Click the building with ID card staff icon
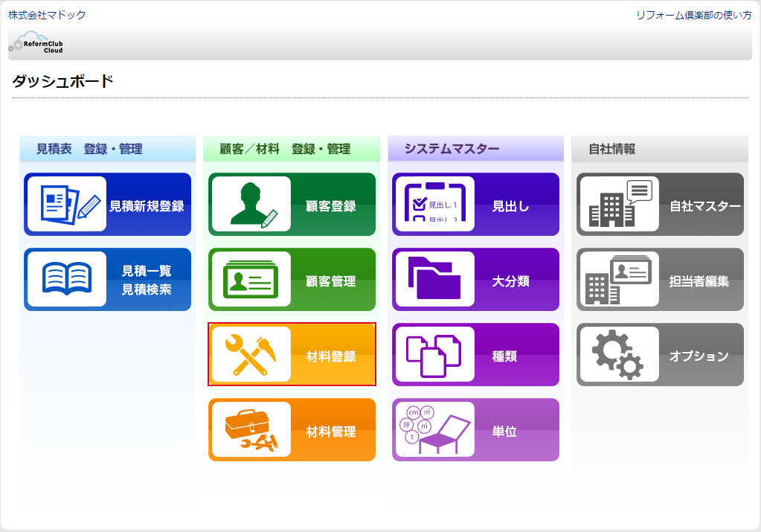 click(619, 279)
